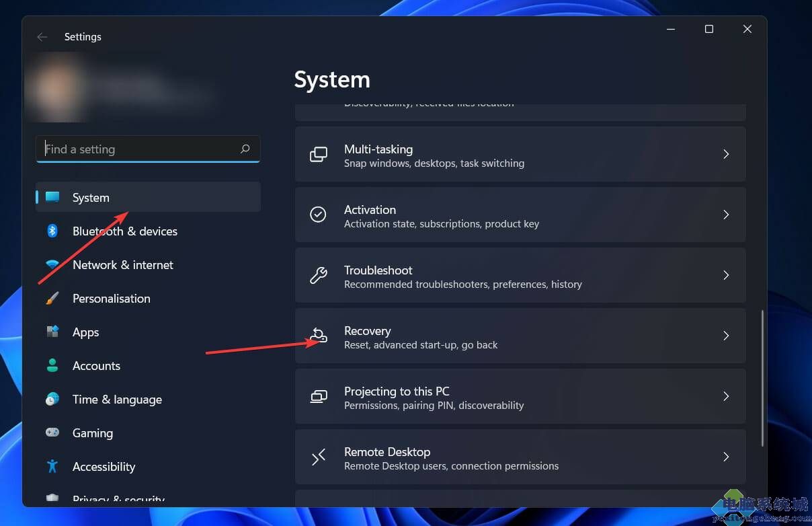Expand the Multi-tasking row chevron
Viewport: 812px width, 526px height.
(x=726, y=154)
